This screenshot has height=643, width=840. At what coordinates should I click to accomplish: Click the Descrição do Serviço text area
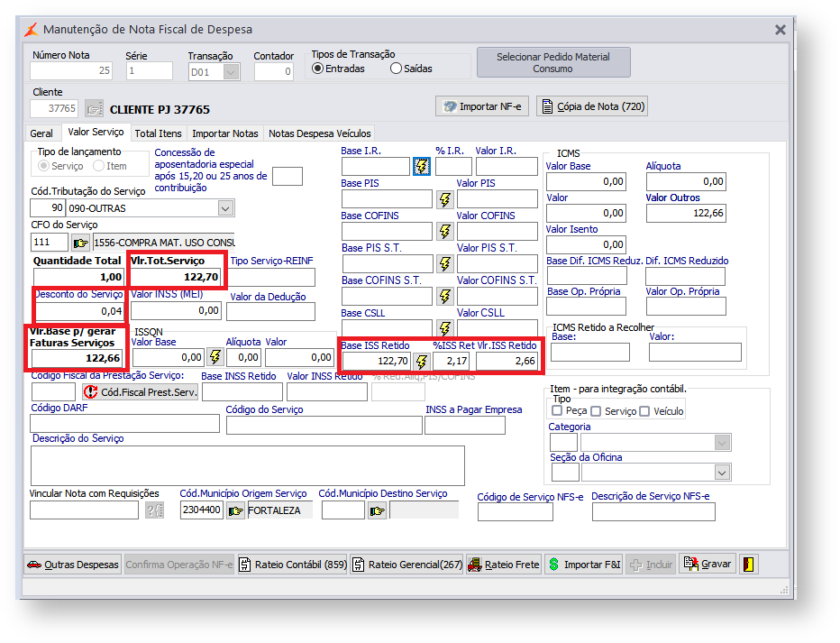point(248,465)
